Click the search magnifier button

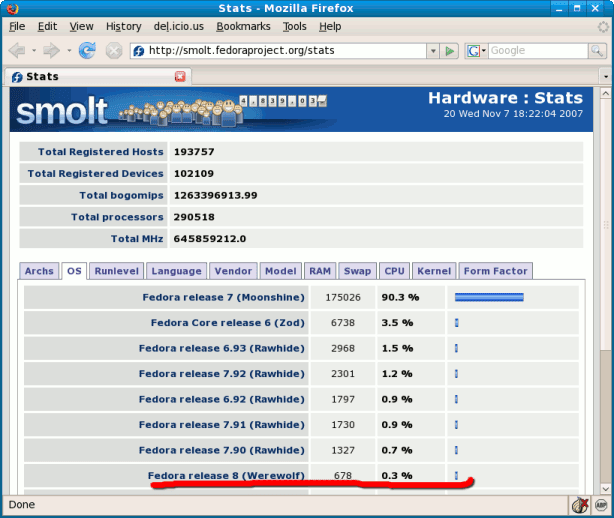tap(597, 51)
